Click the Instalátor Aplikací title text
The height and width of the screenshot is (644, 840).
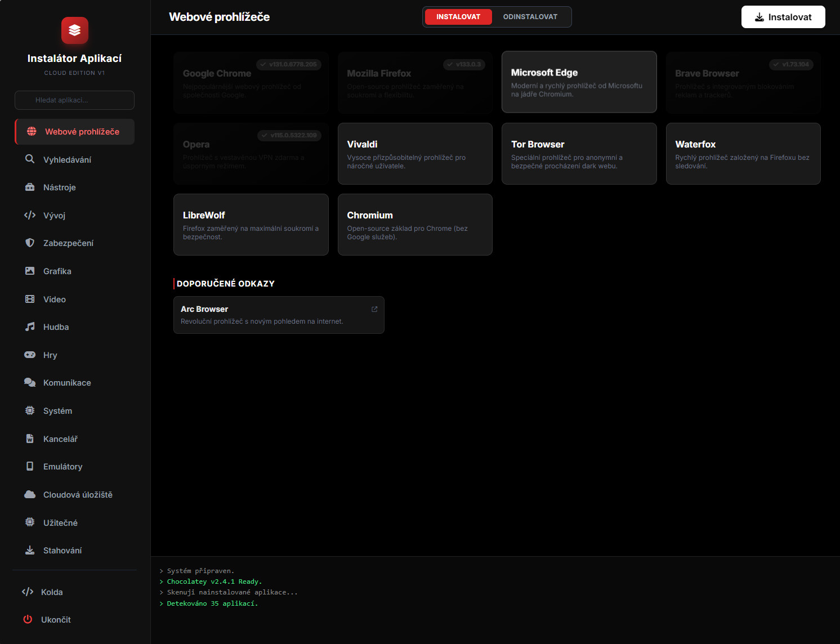click(x=74, y=59)
